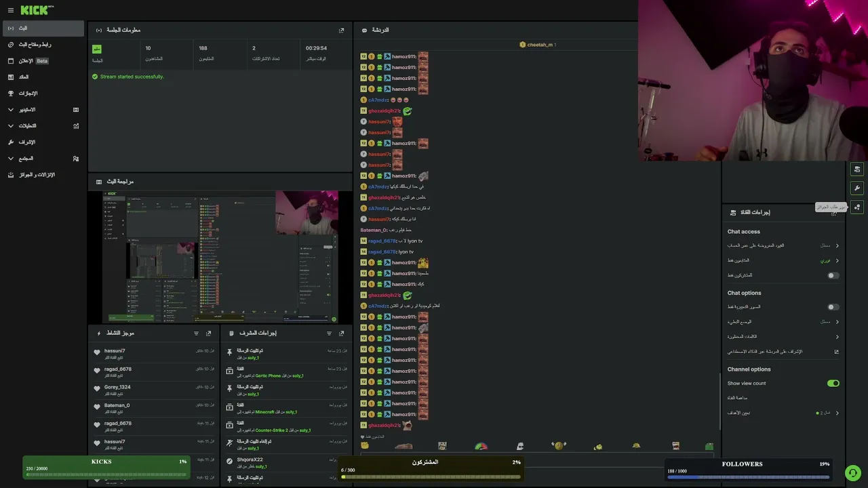Click the ban icon beside ShqoraX22
The height and width of the screenshot is (488, 868).
pos(230,462)
